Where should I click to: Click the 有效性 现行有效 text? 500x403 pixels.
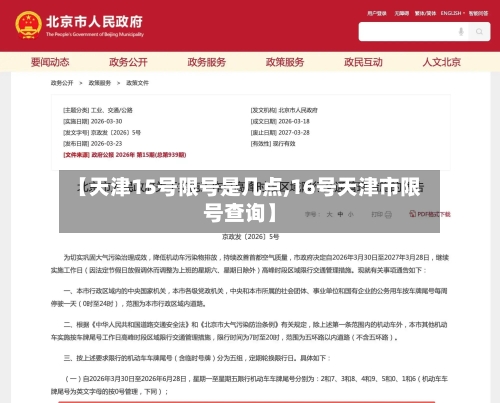click(273, 144)
